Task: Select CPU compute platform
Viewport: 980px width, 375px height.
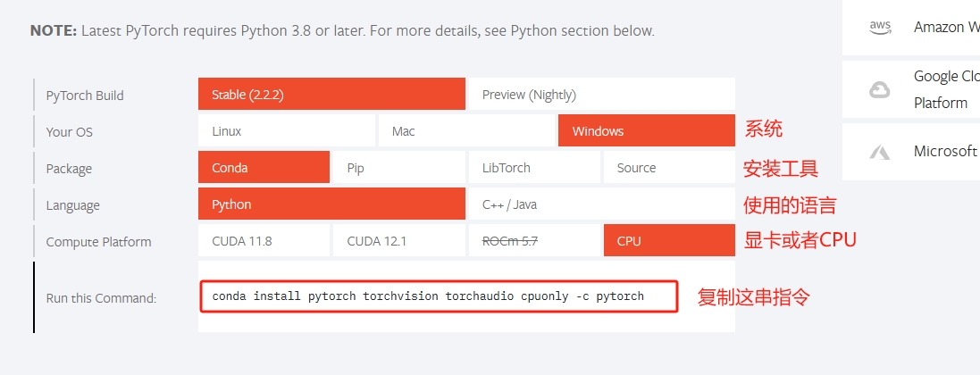Action: coord(669,240)
